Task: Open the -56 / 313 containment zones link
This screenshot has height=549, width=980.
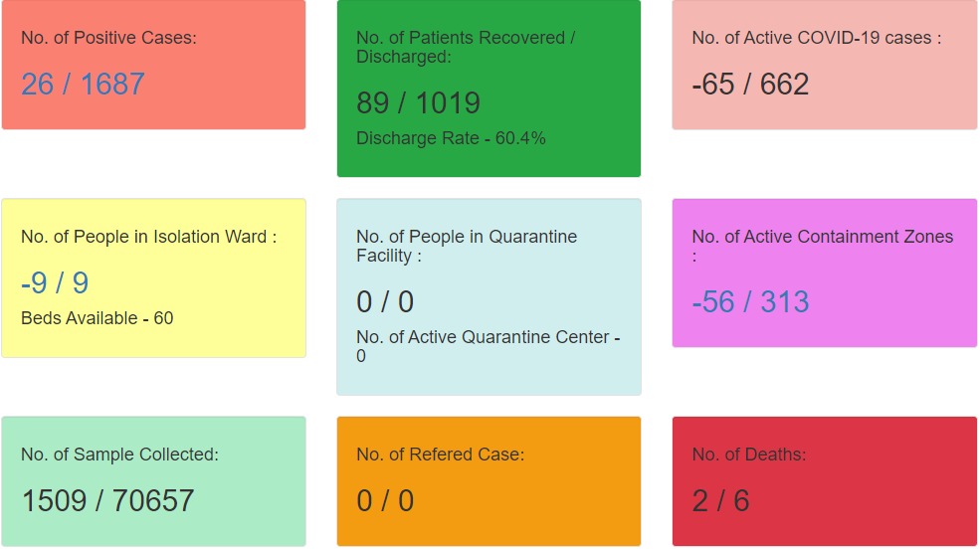Action: (750, 302)
